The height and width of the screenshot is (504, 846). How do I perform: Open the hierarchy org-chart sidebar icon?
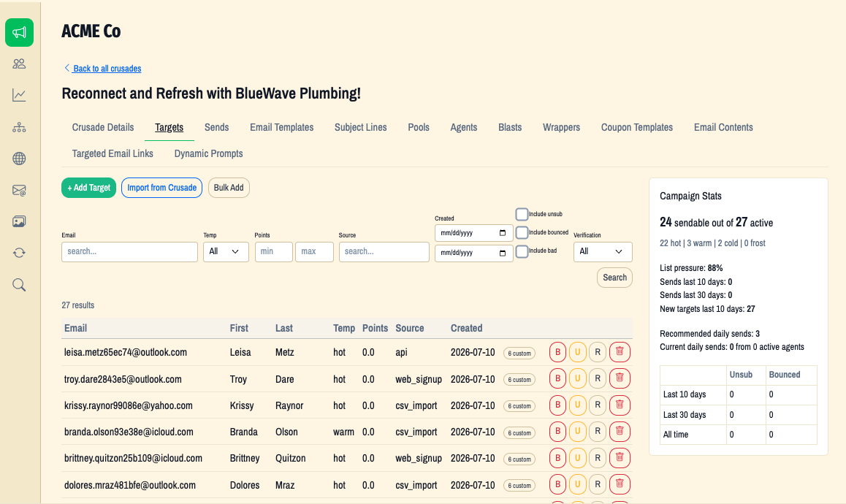[20, 127]
